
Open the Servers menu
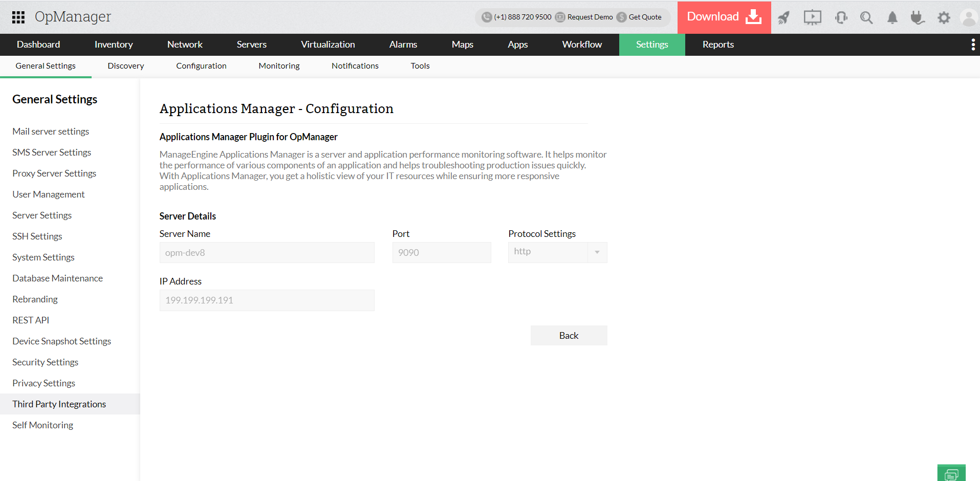252,45
